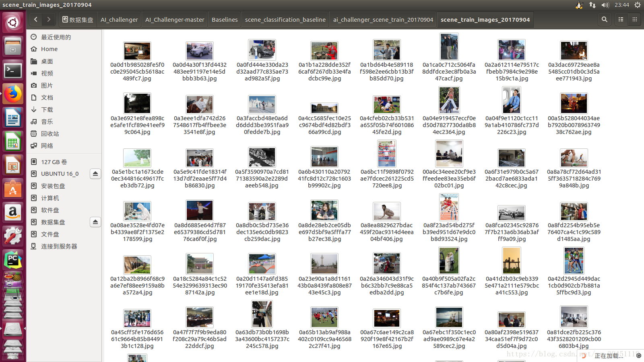This screenshot has height=362, width=644.
Task: Open the sound volume indicator
Action: (x=605, y=5)
